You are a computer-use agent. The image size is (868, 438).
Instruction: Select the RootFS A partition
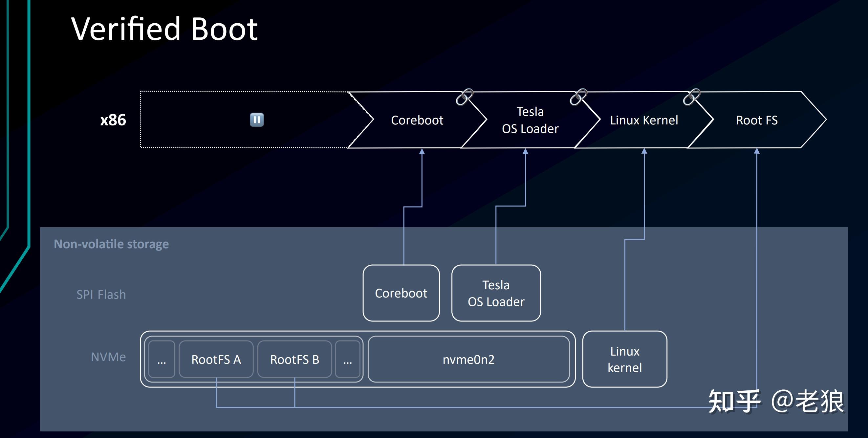coord(216,360)
